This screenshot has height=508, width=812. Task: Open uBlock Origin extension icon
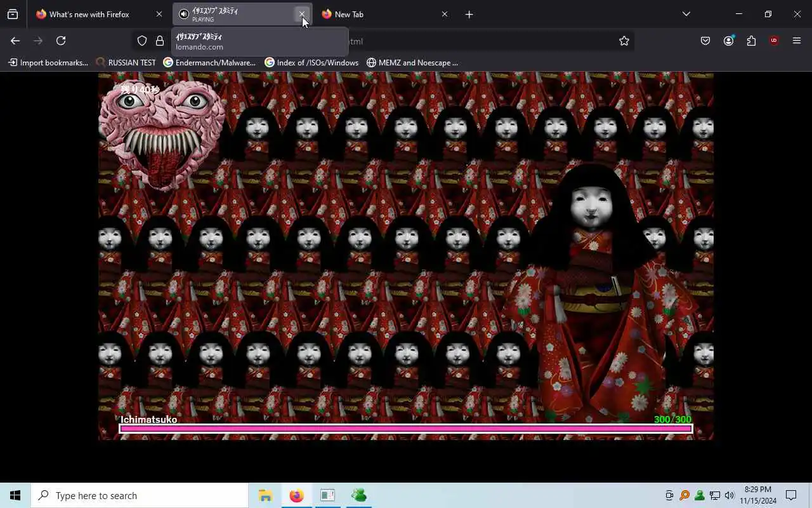point(774,41)
